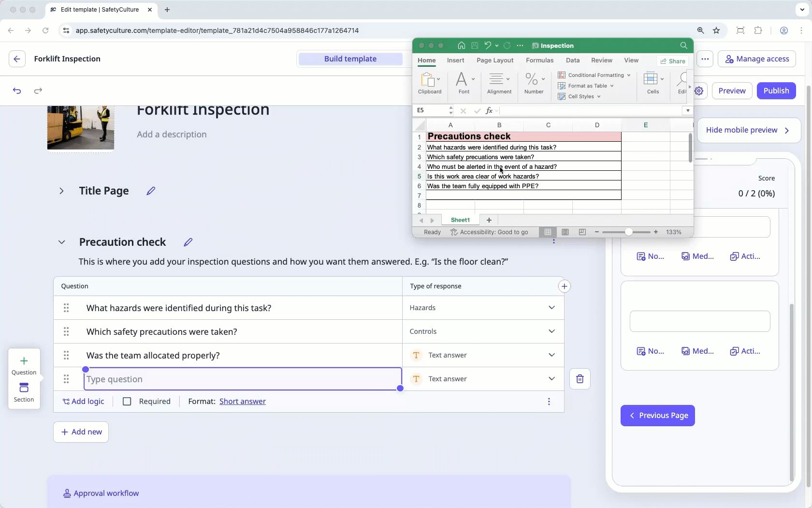Adjust the Excel zoom slider
Viewport: 812px width, 508px height.
point(628,232)
